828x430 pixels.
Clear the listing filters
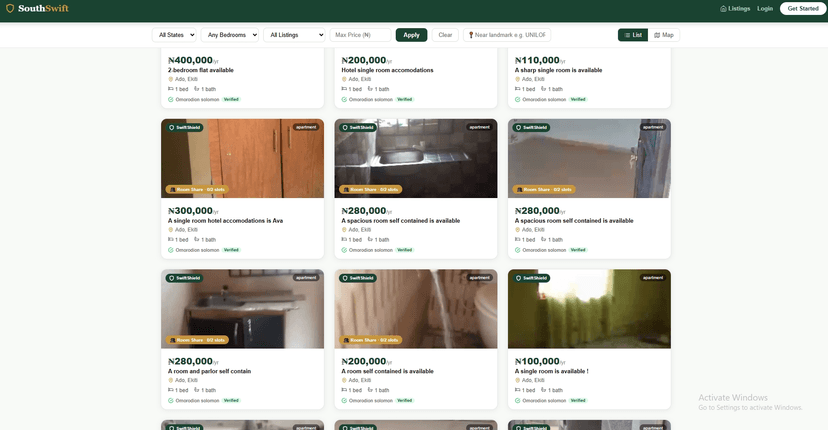point(445,35)
